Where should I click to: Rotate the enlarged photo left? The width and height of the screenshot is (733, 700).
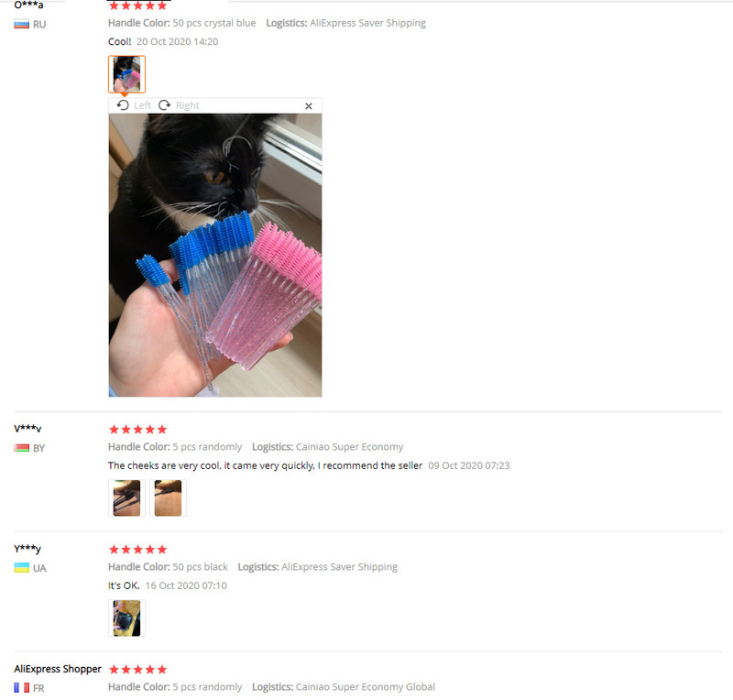coord(123,105)
